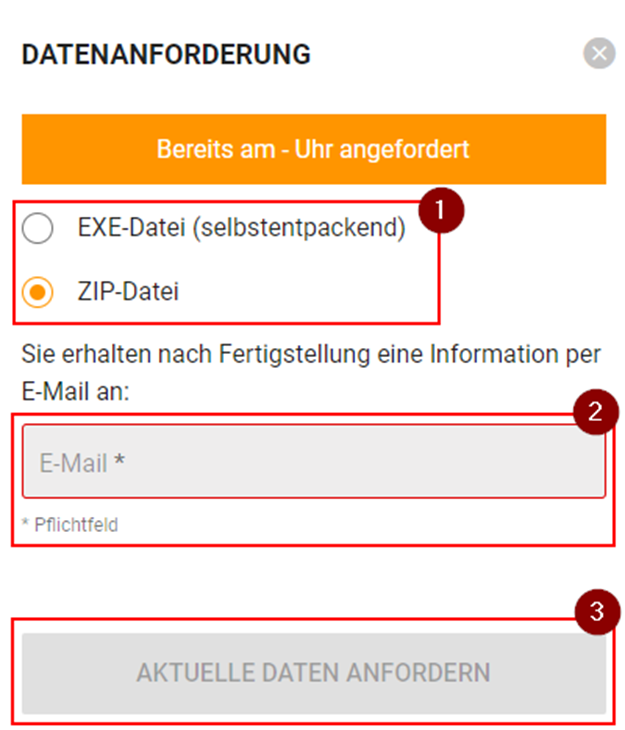
Task: Click the "DATENANFORDERUNG" dialog heading
Action: 166,54
